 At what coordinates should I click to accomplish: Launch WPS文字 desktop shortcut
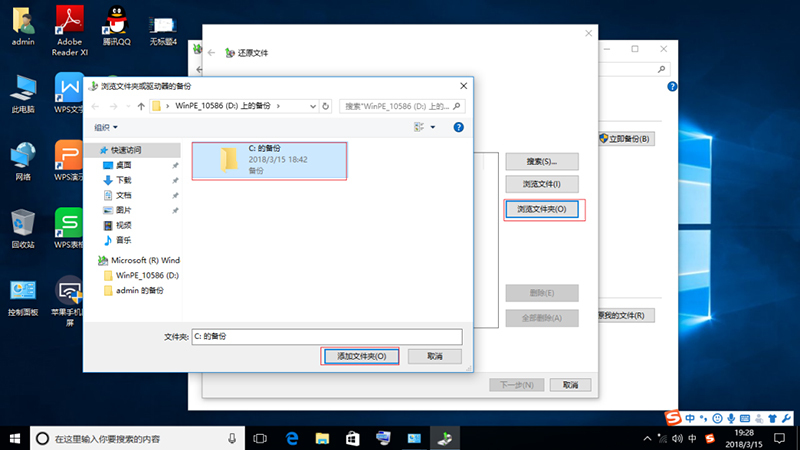(x=68, y=93)
